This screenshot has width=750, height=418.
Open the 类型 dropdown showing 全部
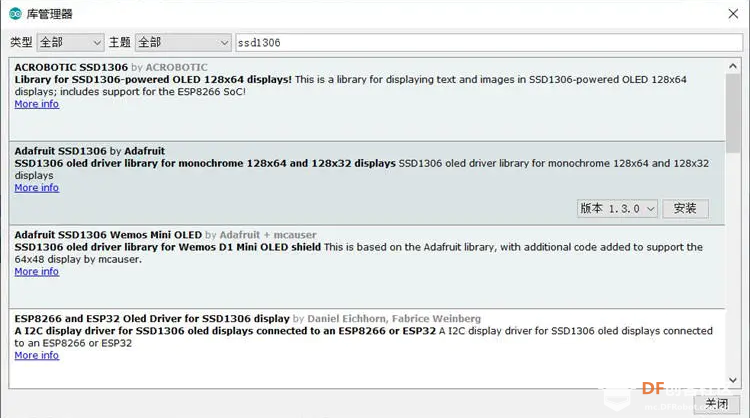click(70, 43)
